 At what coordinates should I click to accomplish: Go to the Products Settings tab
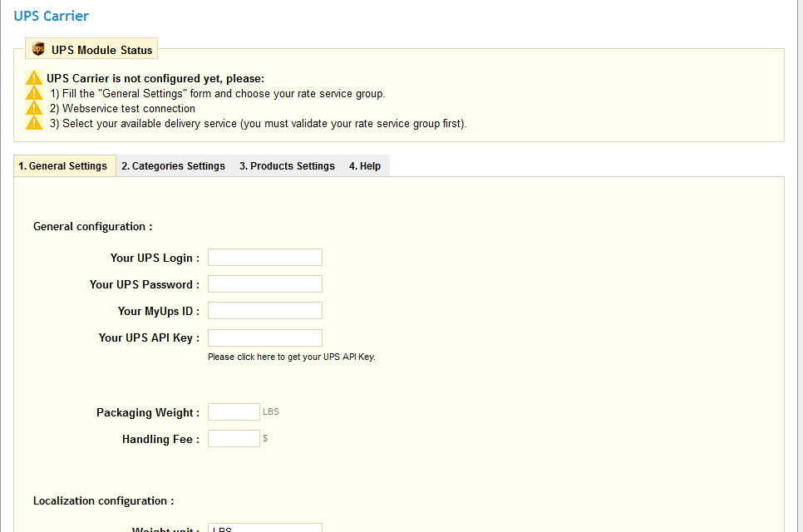coord(287,166)
